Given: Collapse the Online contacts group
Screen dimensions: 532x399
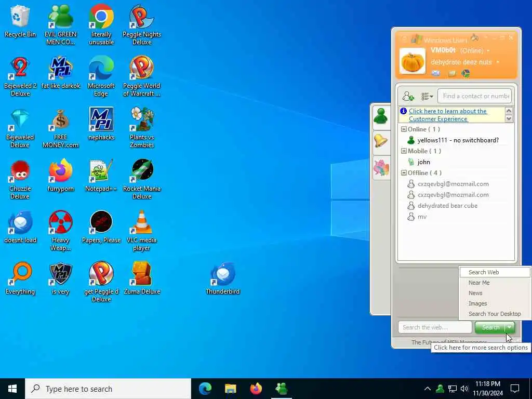Looking at the screenshot, I should (404, 129).
